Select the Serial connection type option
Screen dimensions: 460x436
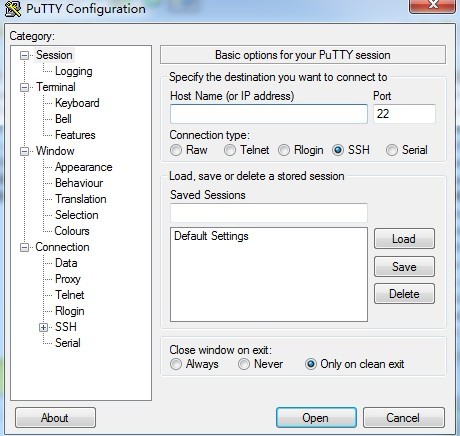392,150
